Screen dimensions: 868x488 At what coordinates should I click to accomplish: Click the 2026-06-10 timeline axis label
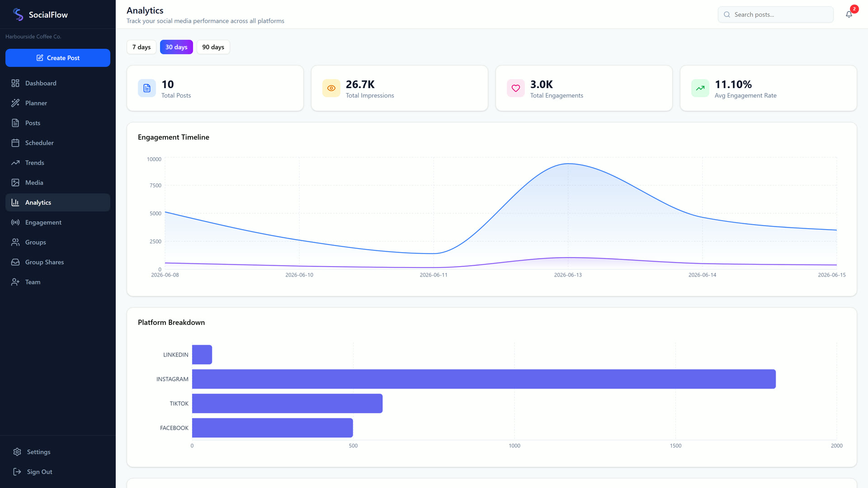(299, 275)
